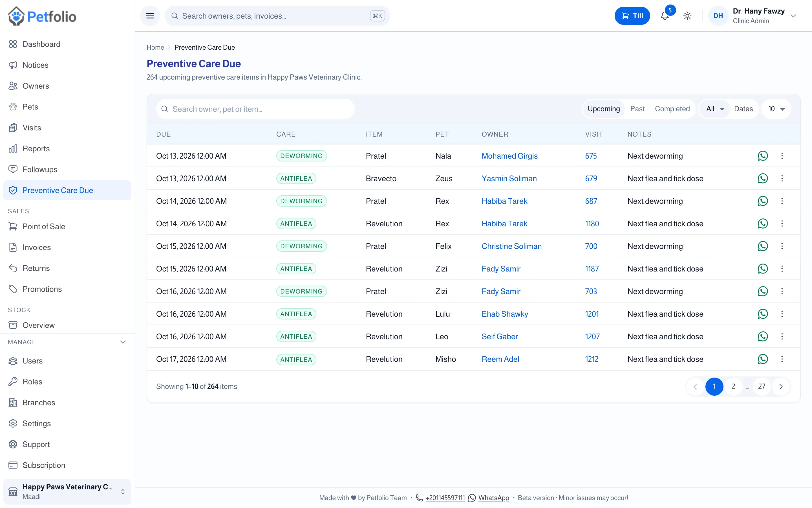Switch to the Completed tab
Image resolution: width=812 pixels, height=508 pixels.
672,109
